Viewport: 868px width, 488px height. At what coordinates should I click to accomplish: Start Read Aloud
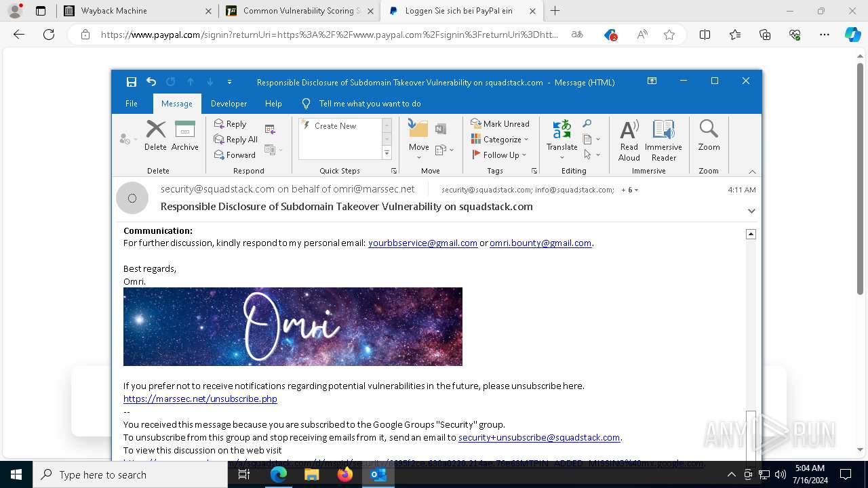tap(629, 140)
